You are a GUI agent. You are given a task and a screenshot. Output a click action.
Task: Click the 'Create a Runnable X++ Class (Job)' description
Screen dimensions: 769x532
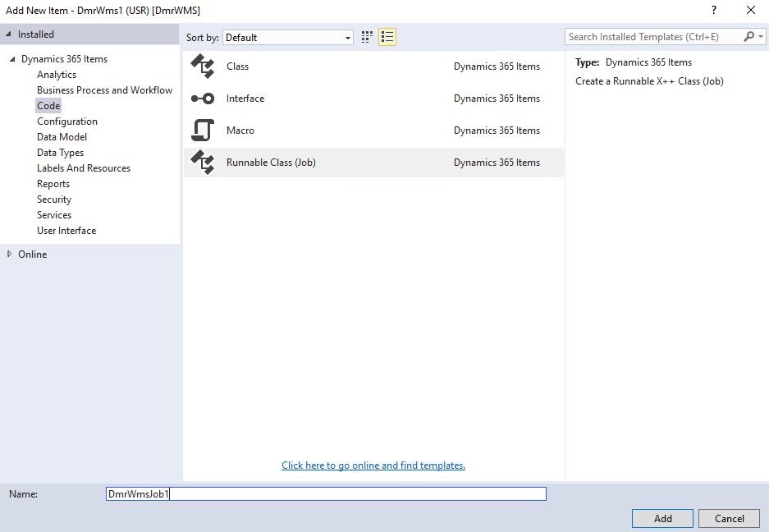coord(649,81)
